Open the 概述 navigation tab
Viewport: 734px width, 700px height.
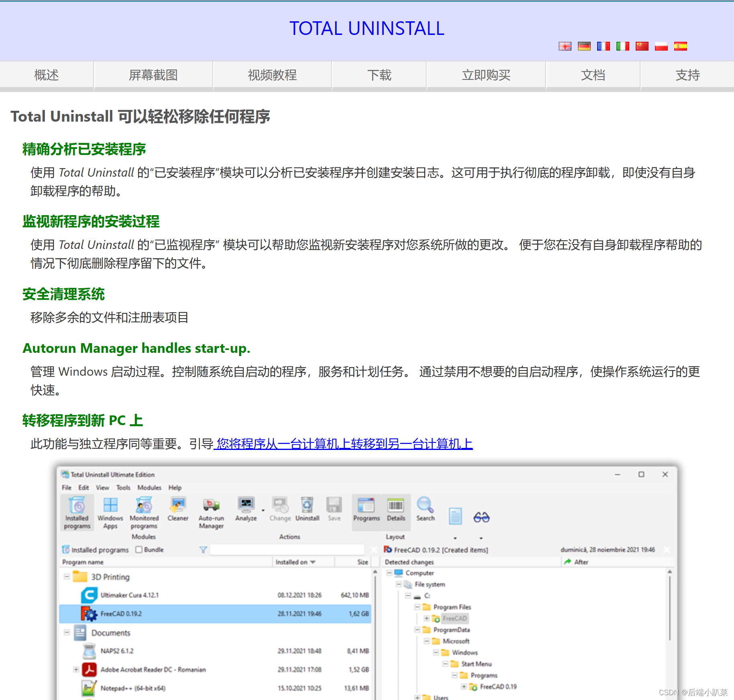(x=47, y=75)
